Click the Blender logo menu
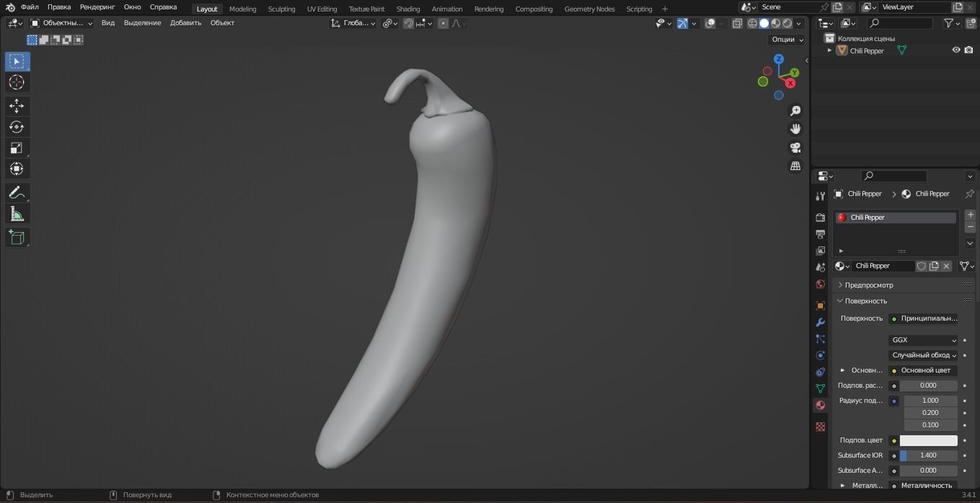 click(x=10, y=7)
